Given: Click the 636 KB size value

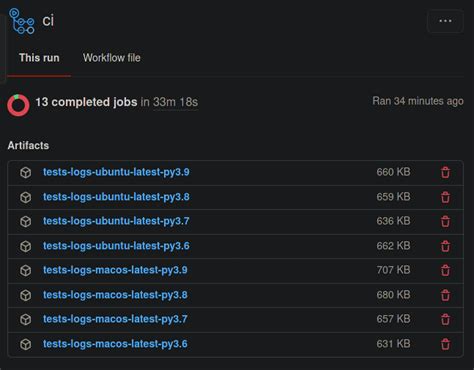Looking at the screenshot, I should (393, 221).
